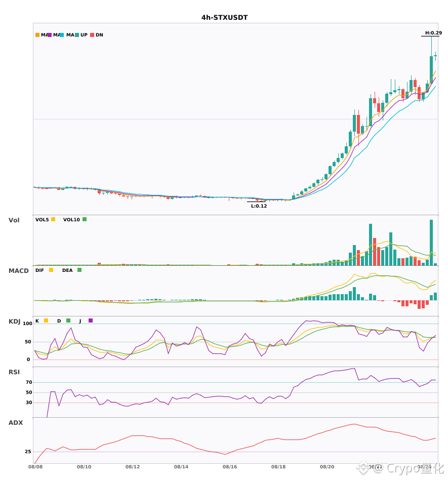448x481 pixels.
Task: Click the 08/20 date axis label
Action: 327,467
